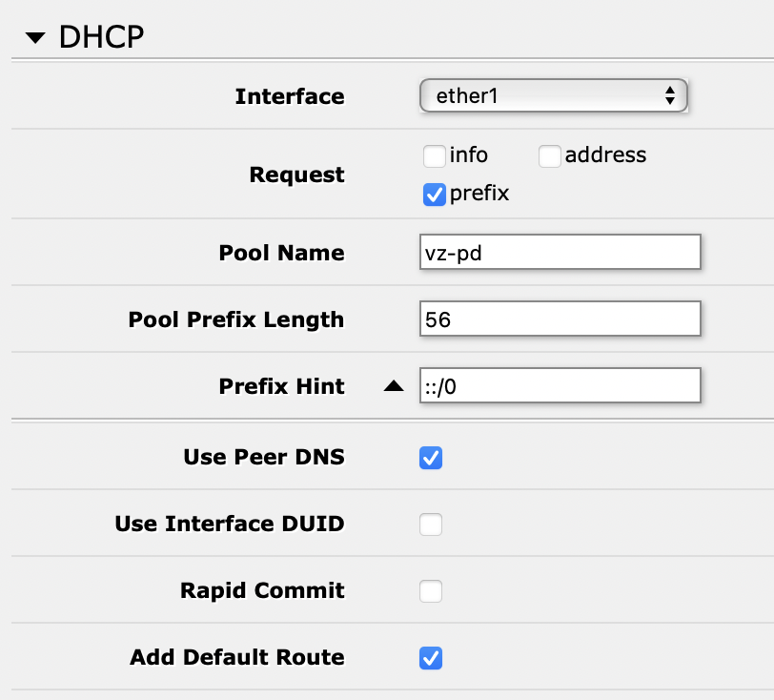The height and width of the screenshot is (700, 774).
Task: Enable Use Interface DUID
Action: point(431,524)
